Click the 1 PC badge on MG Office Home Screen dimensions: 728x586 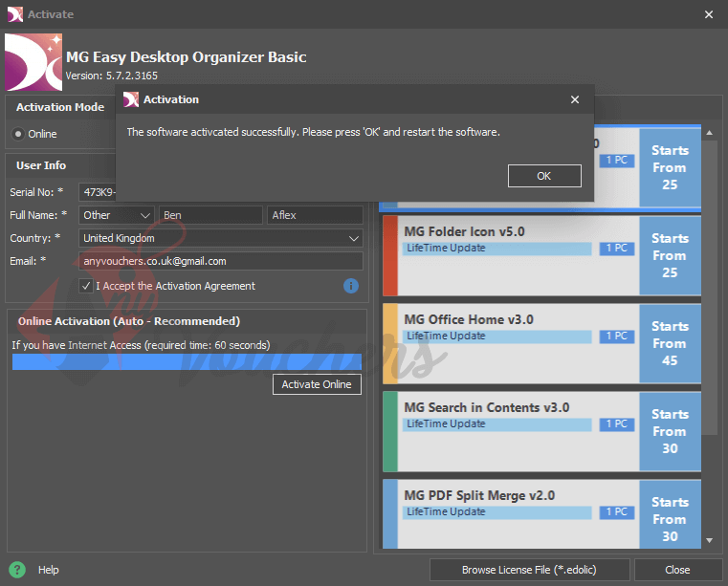(x=617, y=336)
